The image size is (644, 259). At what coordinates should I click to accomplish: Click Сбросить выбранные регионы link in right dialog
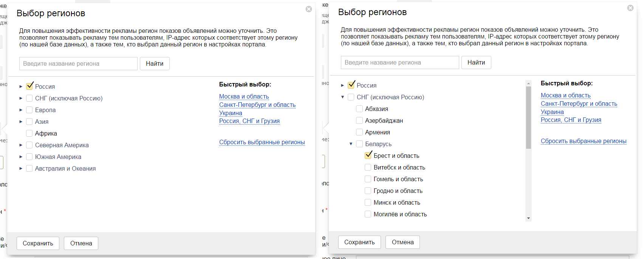pos(583,141)
